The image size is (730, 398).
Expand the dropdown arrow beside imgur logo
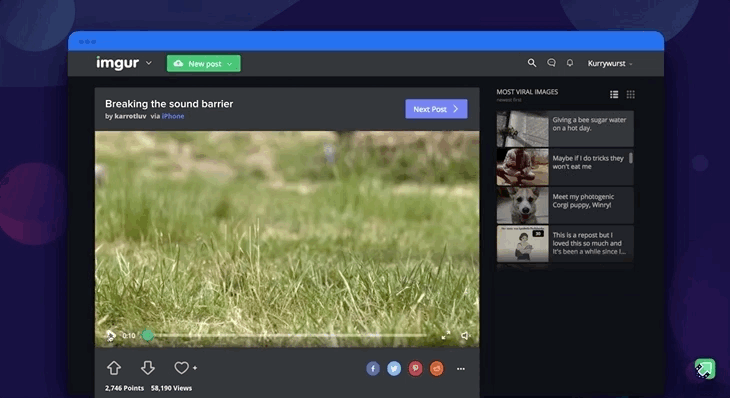149,63
